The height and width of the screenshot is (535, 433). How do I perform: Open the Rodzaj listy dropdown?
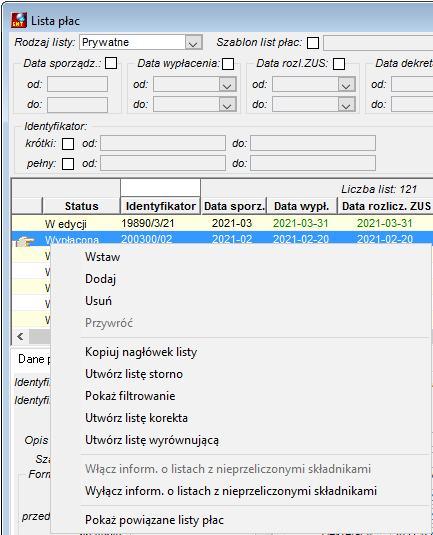click(193, 43)
